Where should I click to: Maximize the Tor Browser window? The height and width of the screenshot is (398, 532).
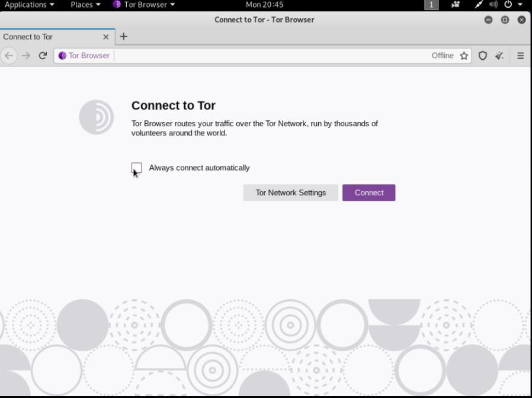[505, 20]
